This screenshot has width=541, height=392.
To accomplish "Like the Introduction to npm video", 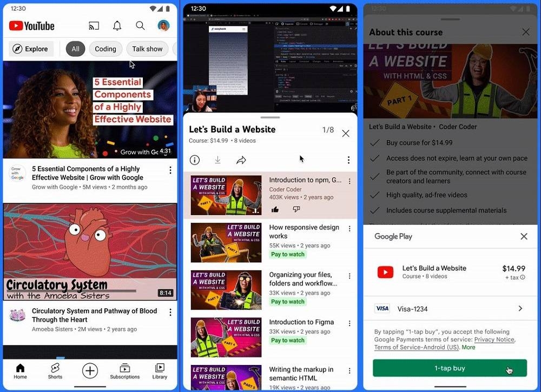I will click(275, 209).
